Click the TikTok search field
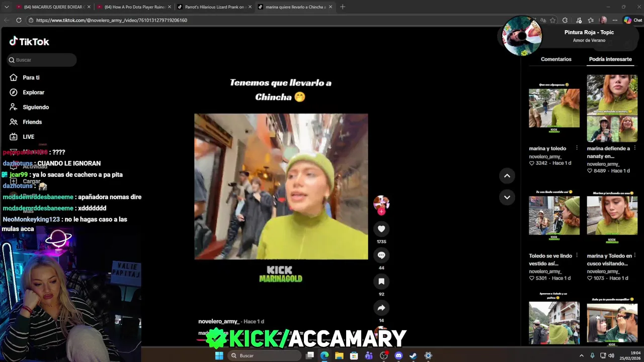This screenshot has width=644, height=362. [x=42, y=60]
